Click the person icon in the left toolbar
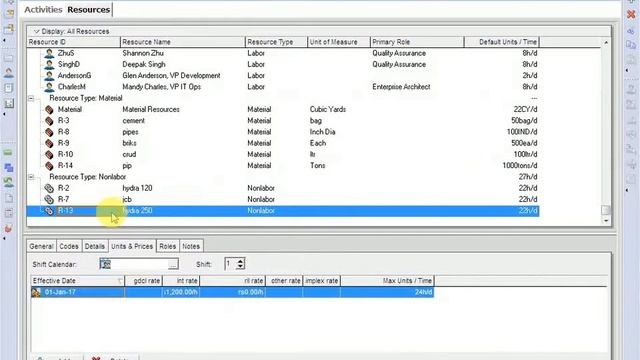 tap(9, 73)
